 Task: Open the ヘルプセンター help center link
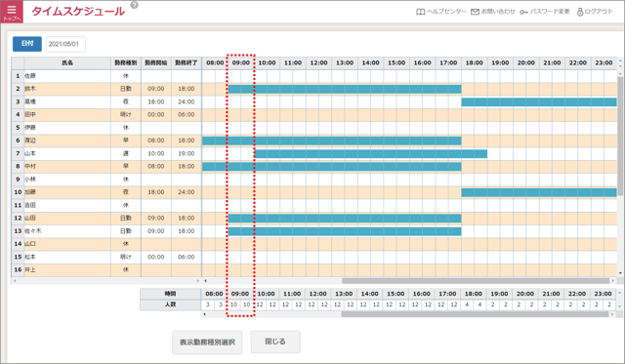pyautogui.click(x=440, y=12)
